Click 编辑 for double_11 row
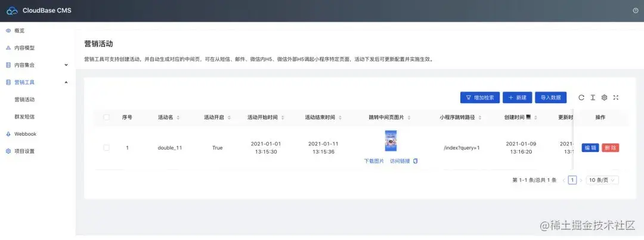The width and height of the screenshot is (644, 240). click(590, 148)
